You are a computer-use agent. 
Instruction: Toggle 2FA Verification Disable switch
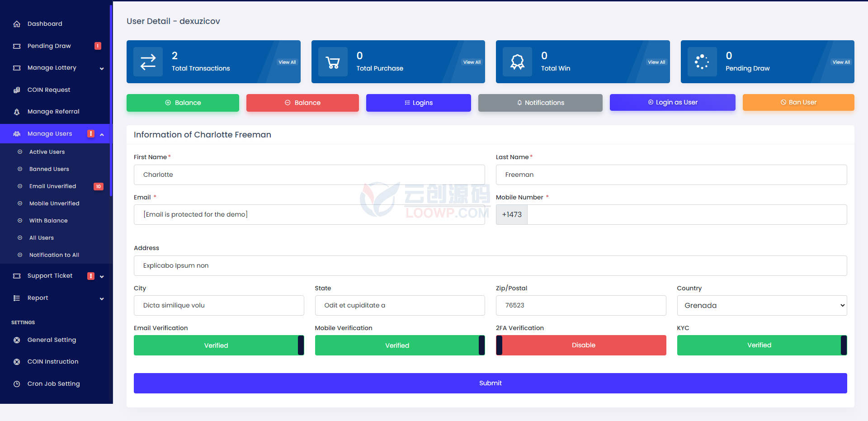(581, 345)
